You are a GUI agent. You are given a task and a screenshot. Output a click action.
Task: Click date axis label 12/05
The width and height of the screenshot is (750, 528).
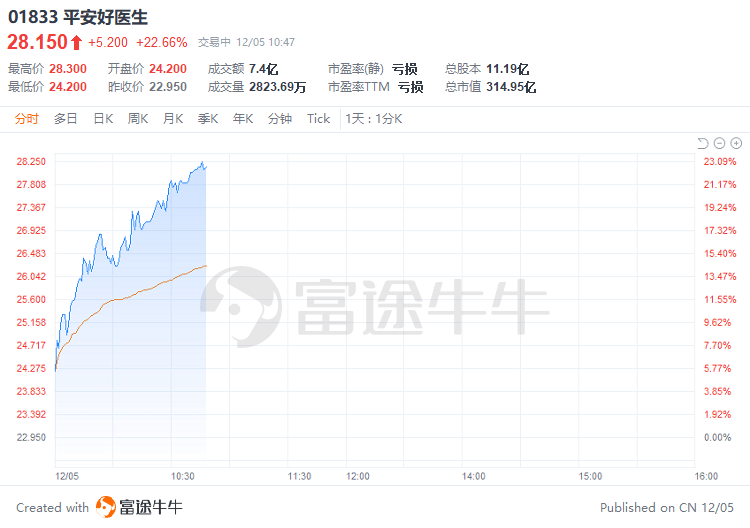coord(67,476)
